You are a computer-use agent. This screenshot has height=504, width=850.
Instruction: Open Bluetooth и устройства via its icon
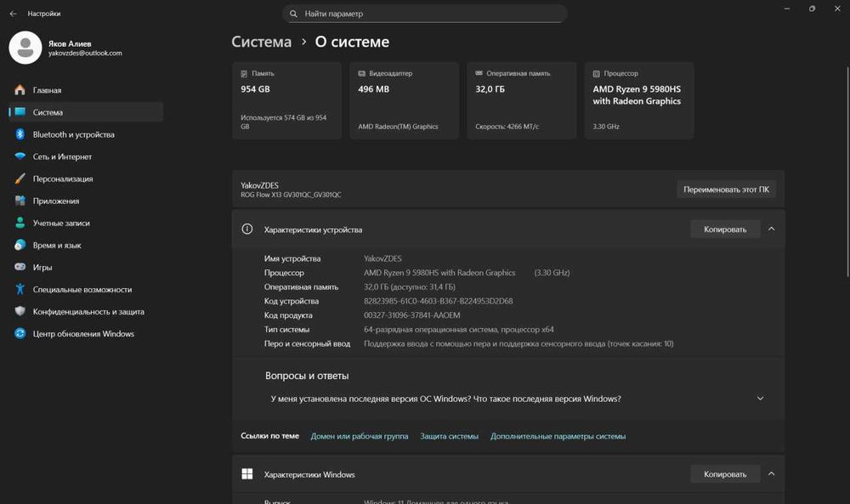point(20,134)
